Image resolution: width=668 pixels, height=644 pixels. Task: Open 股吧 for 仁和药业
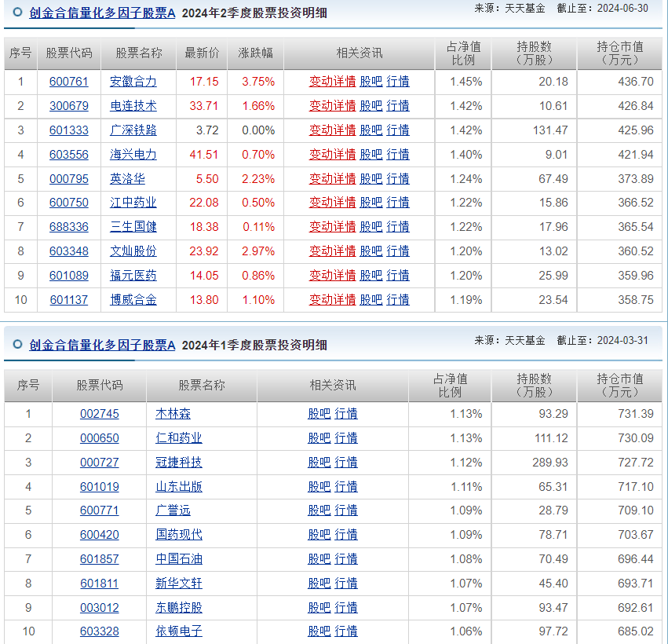319,438
